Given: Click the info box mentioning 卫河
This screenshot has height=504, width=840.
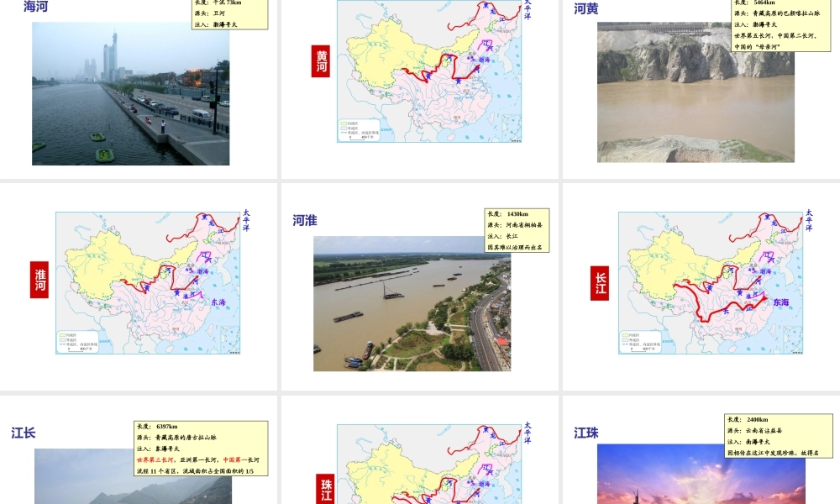Looking at the screenshot, I should tap(230, 14).
